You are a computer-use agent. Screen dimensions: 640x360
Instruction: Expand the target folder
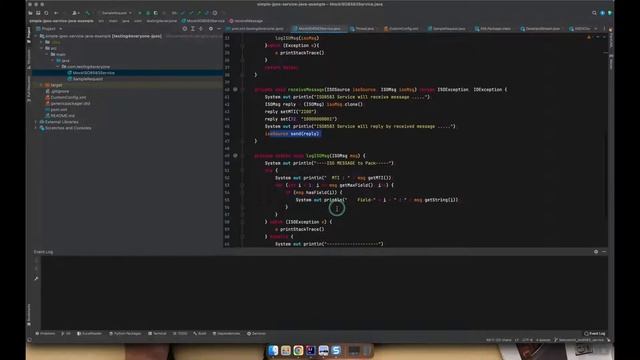click(x=41, y=85)
